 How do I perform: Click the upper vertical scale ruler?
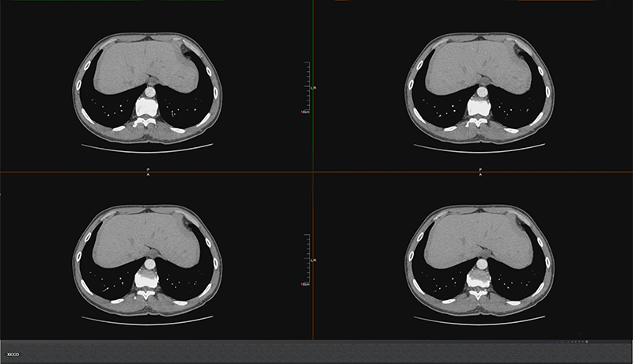pos(309,87)
